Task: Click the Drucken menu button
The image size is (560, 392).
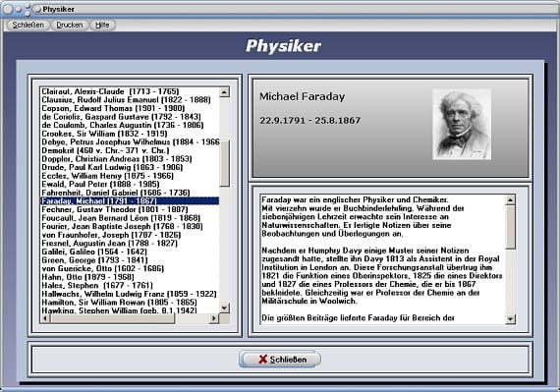Action: click(x=70, y=25)
